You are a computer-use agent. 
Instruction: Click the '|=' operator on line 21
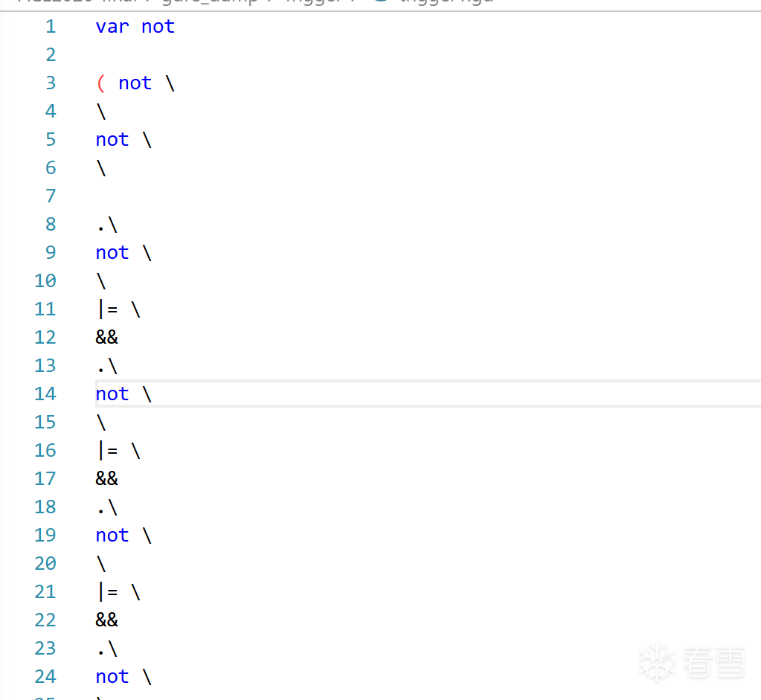[108, 591]
